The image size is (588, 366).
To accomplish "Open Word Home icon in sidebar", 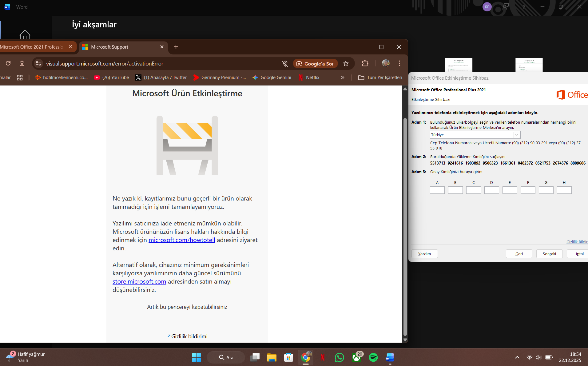I will [x=25, y=34].
